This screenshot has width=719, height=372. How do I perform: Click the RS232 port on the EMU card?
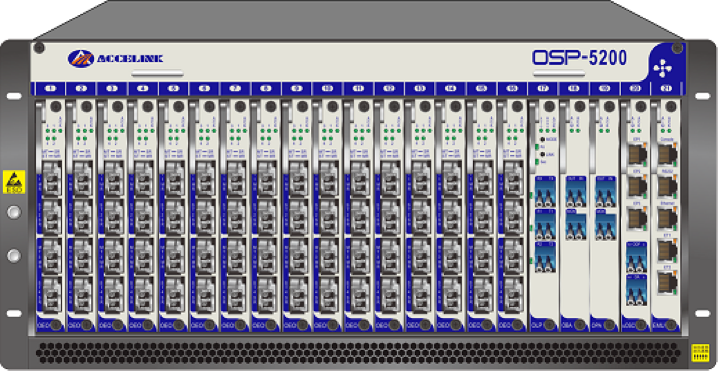pyautogui.click(x=667, y=186)
